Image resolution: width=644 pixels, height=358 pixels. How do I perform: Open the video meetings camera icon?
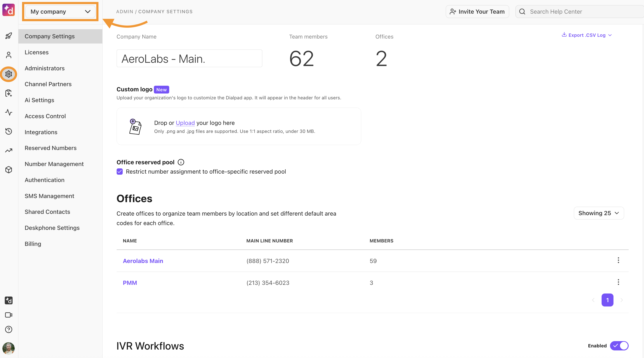(x=8, y=315)
